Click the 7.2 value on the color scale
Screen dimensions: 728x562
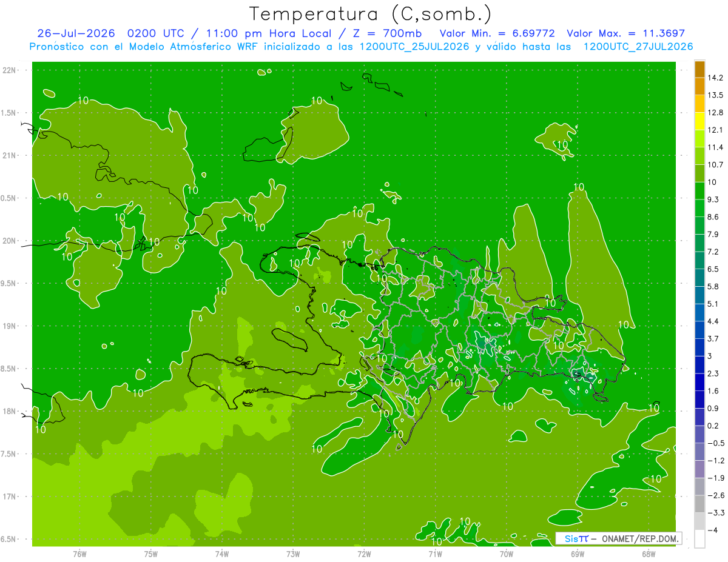713,252
